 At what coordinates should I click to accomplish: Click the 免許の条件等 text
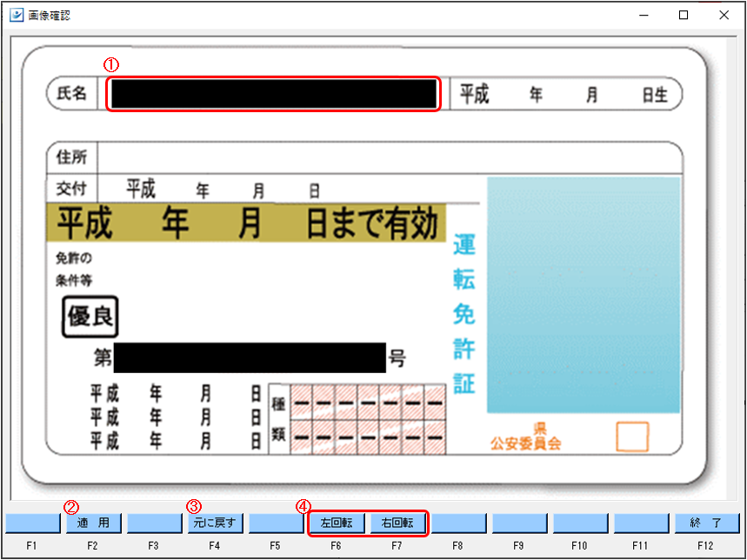pyautogui.click(x=74, y=270)
